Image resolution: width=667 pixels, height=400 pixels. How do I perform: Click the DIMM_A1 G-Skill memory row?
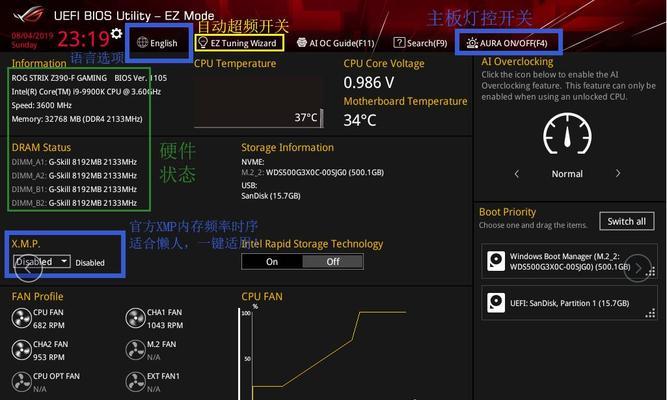coord(74,162)
